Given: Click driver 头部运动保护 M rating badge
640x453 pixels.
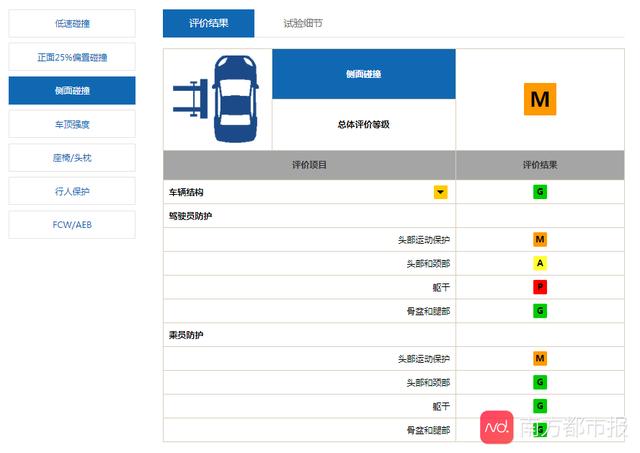Looking at the screenshot, I should (x=540, y=239).
